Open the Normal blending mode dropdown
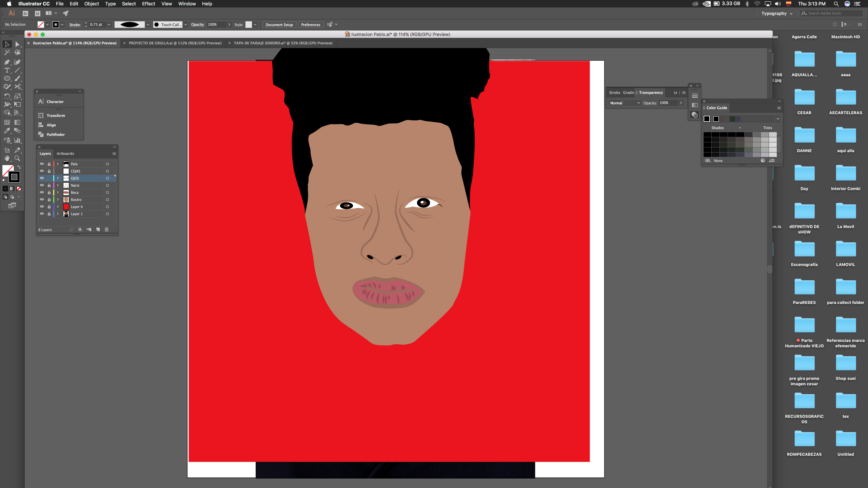Viewport: 868px width, 488px height. coord(624,103)
